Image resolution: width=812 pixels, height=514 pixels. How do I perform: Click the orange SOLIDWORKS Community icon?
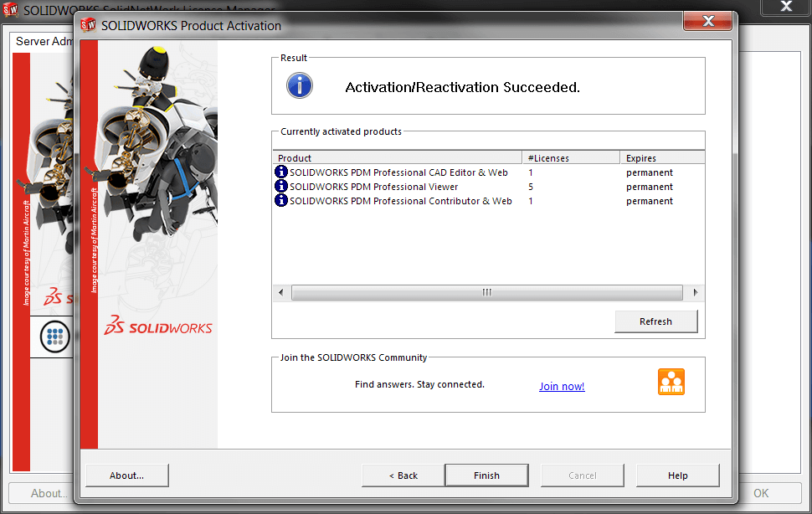[x=671, y=382]
